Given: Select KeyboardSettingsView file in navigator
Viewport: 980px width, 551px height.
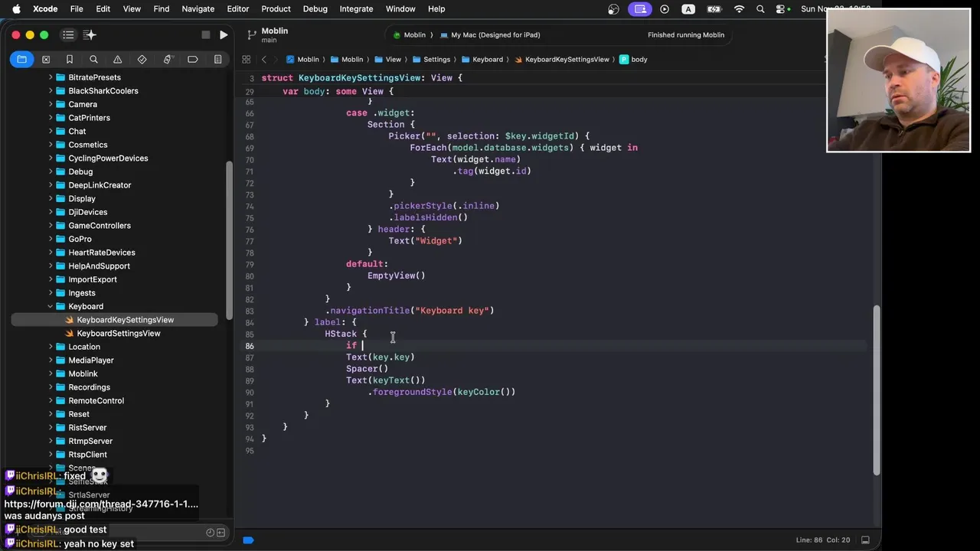Looking at the screenshot, I should (x=119, y=334).
